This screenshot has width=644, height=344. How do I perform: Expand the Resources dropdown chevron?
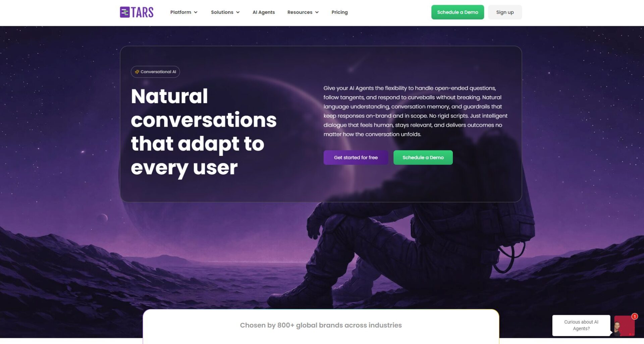point(317,12)
